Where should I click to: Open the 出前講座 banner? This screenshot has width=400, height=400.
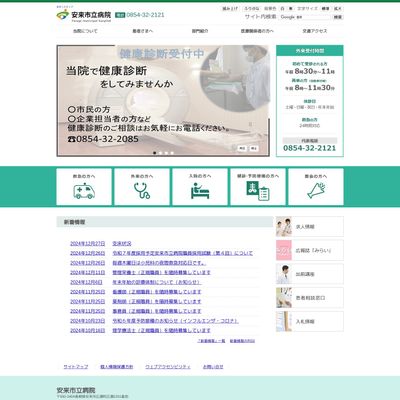click(x=310, y=274)
